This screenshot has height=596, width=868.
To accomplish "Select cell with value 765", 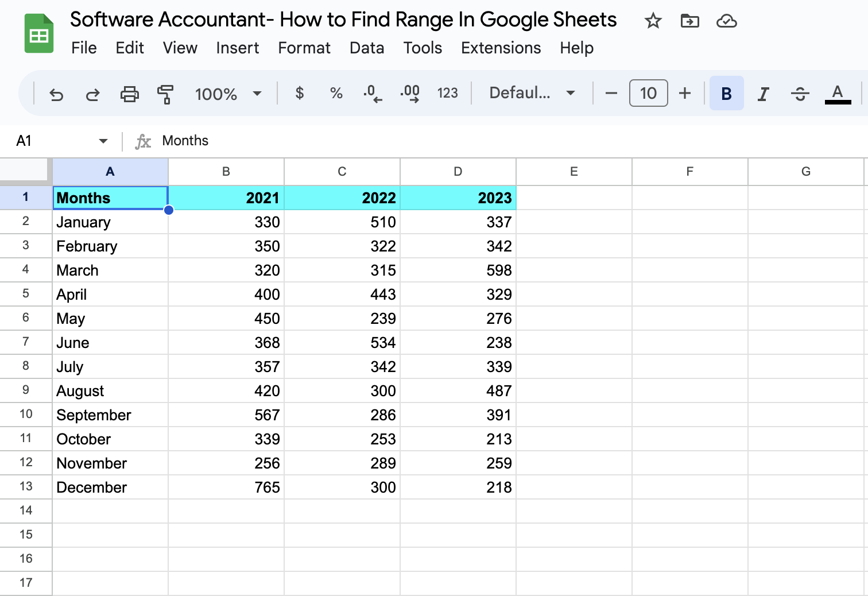I will [x=226, y=487].
